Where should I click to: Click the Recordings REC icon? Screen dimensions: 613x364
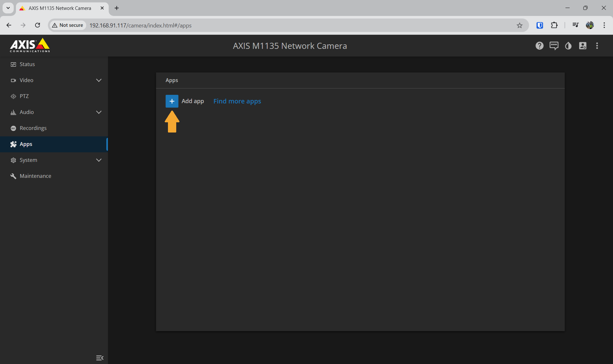(13, 128)
